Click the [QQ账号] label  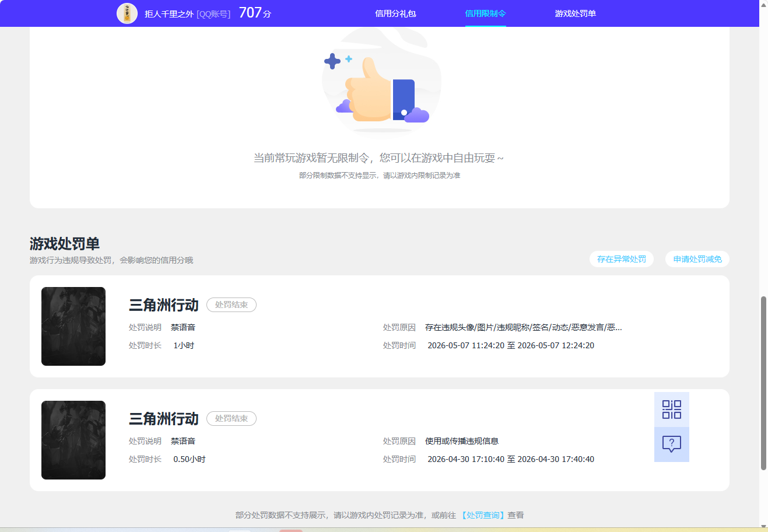(x=213, y=13)
